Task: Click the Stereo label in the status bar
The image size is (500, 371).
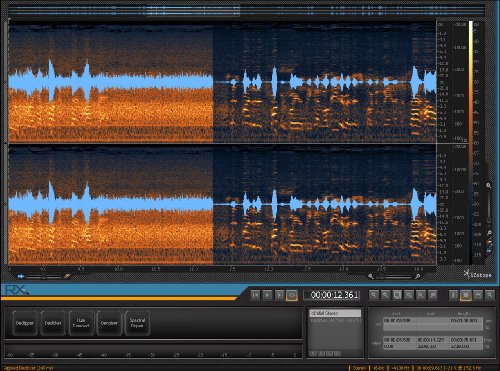Action: click(359, 368)
